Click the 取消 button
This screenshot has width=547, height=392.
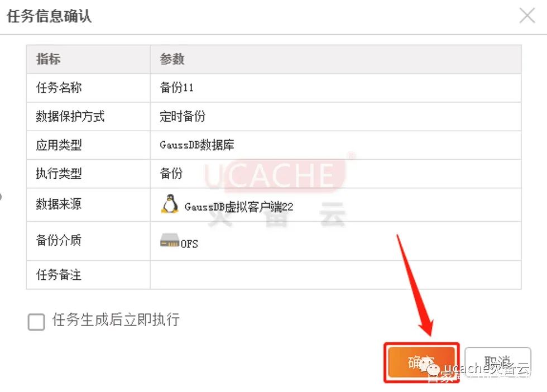coord(498,362)
